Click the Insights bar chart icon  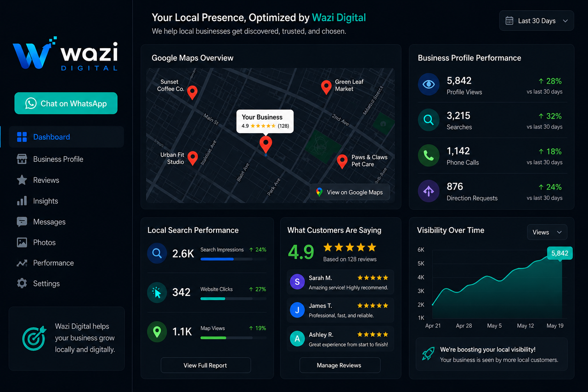(x=22, y=201)
